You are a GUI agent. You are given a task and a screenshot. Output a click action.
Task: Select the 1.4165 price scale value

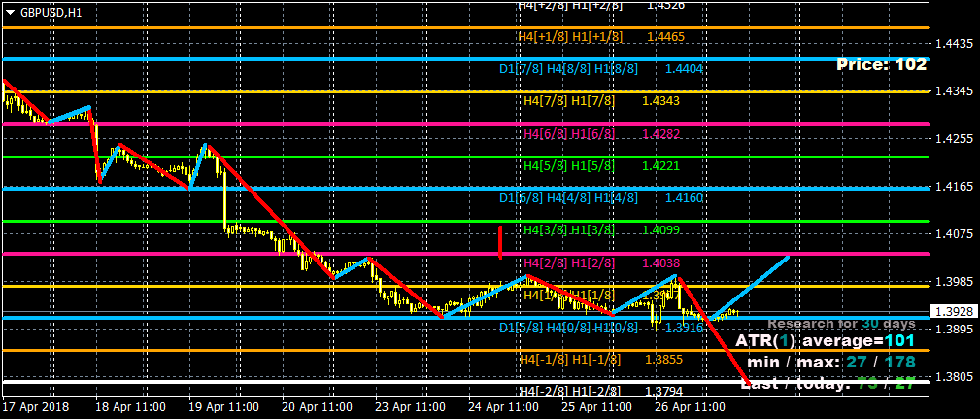coord(955,187)
